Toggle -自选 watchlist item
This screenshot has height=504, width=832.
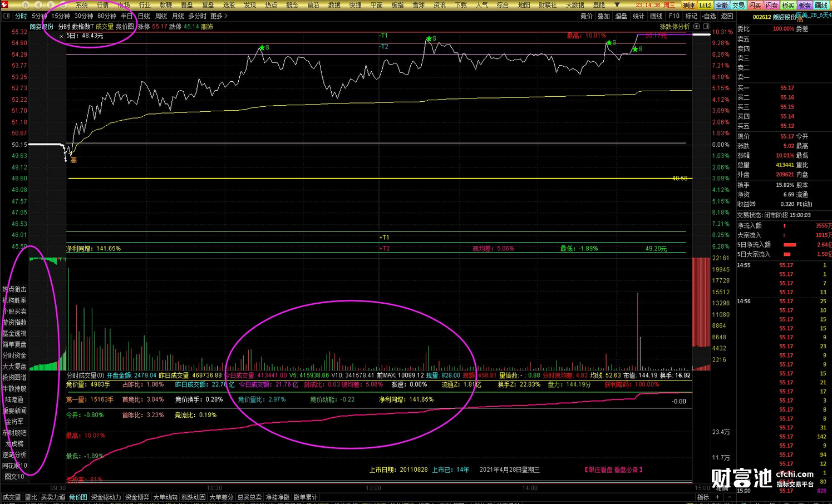709,16
